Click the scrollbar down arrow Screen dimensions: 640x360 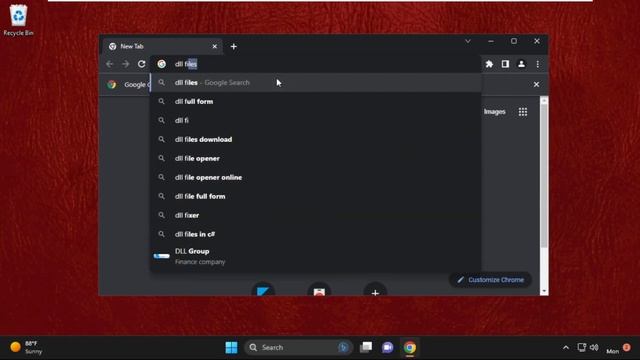pyautogui.click(x=544, y=291)
